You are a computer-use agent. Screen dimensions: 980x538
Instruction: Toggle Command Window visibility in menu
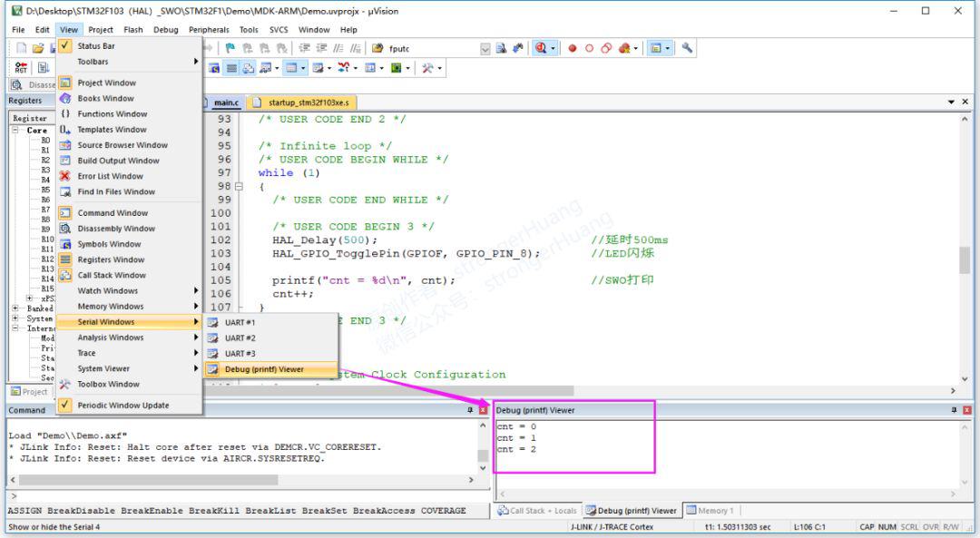click(x=130, y=213)
